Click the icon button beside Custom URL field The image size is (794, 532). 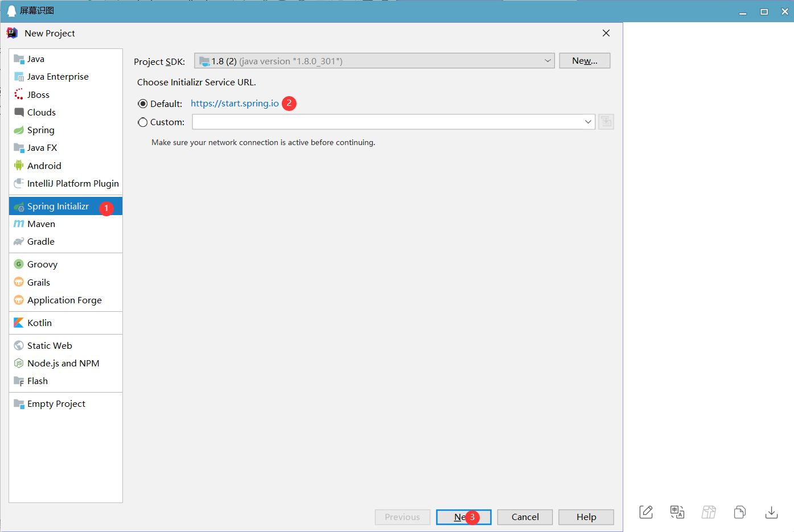click(x=606, y=122)
